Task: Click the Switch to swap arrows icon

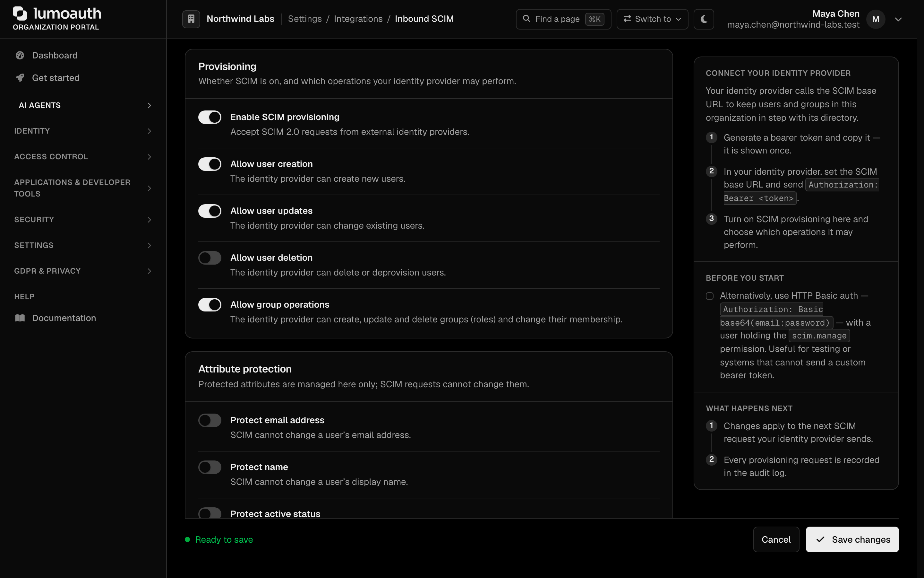Action: (627, 19)
